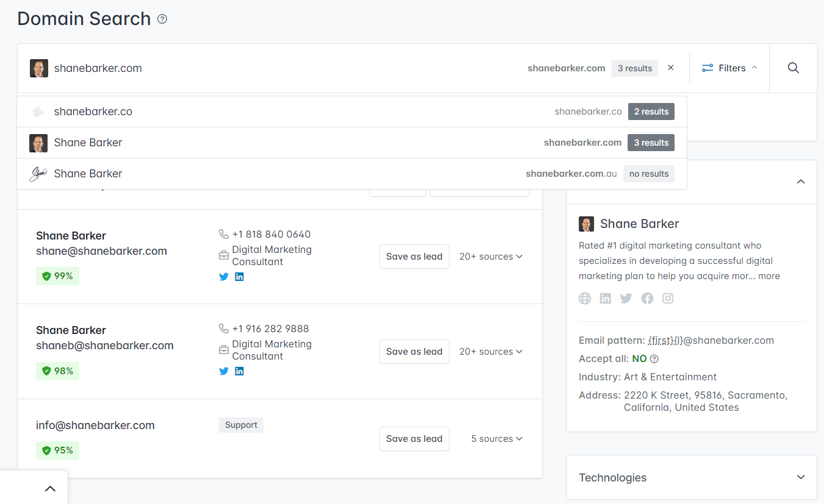Click the Shane Barker avatar in search bar
Screen dimensions: 824x504
pyautogui.click(x=39, y=68)
